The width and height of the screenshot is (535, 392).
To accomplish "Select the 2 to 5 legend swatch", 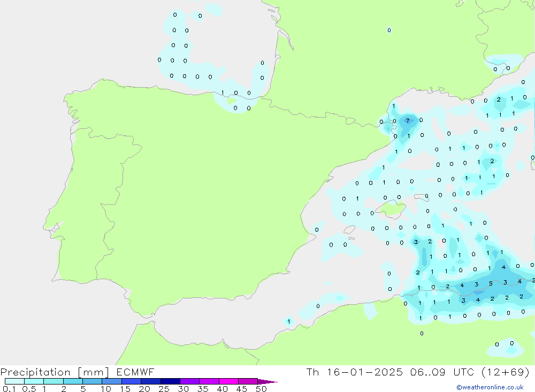I will click(x=73, y=381).
